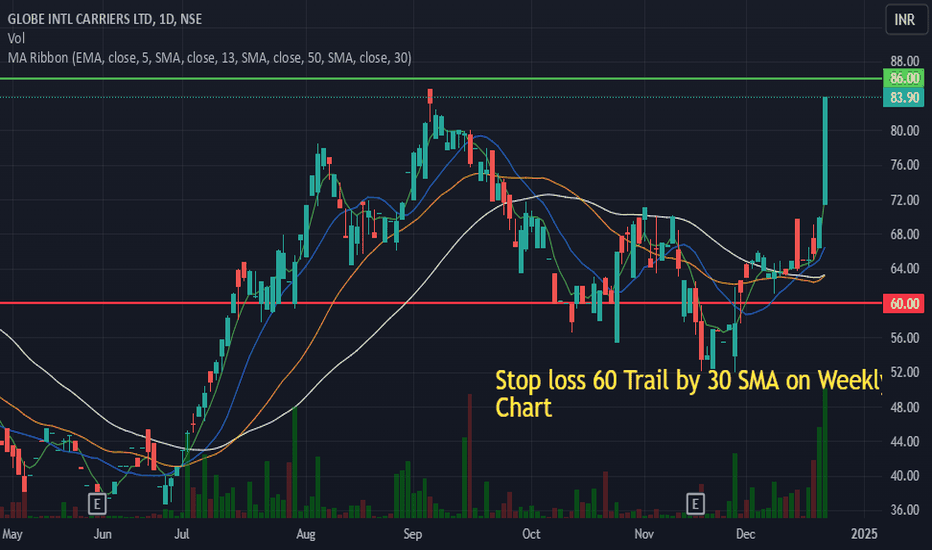Click the 72.00 price axis value
This screenshot has height=550, width=932.
pos(905,200)
